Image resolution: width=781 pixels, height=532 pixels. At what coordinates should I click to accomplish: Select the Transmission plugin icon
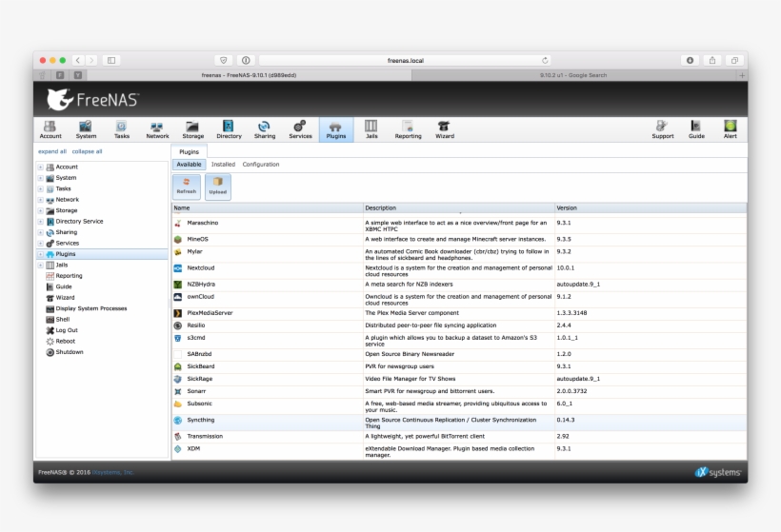pyautogui.click(x=178, y=437)
